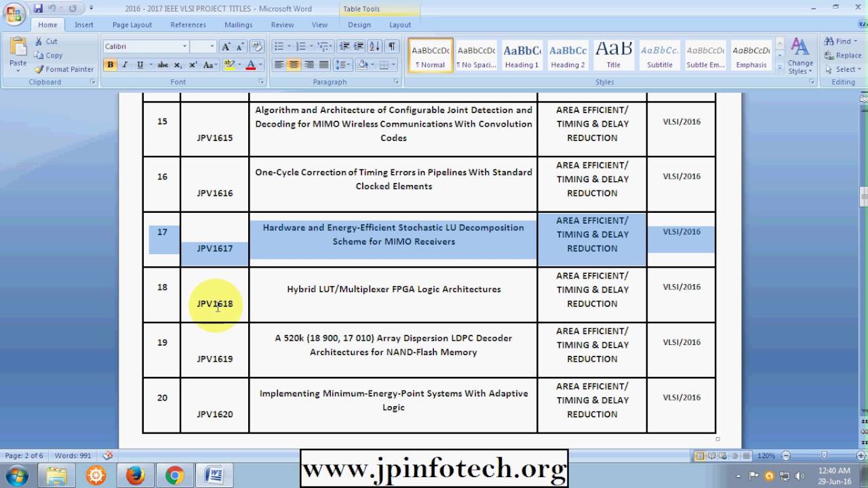Increase paragraph indent

(359, 46)
